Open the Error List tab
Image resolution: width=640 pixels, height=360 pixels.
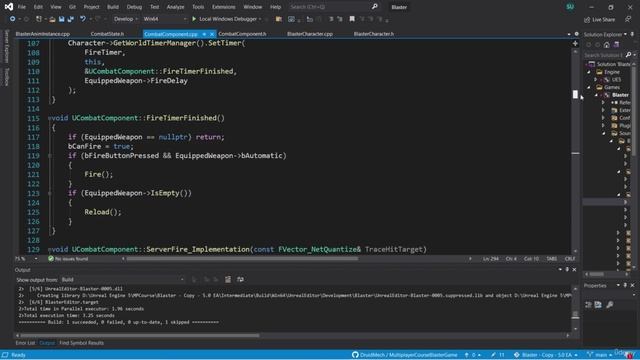(25, 343)
